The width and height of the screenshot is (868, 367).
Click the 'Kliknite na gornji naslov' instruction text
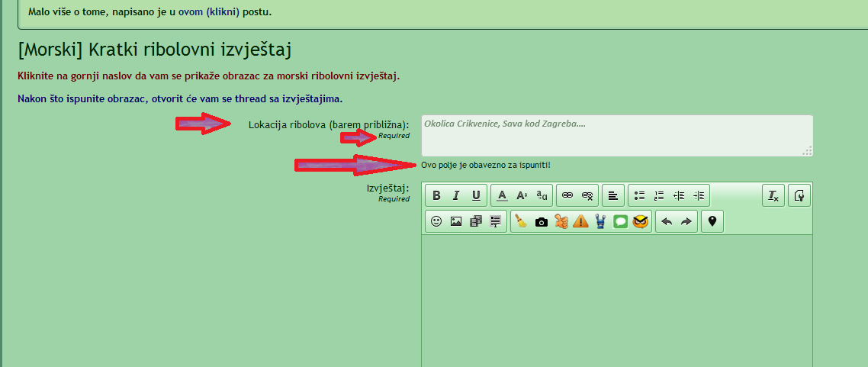click(x=209, y=76)
